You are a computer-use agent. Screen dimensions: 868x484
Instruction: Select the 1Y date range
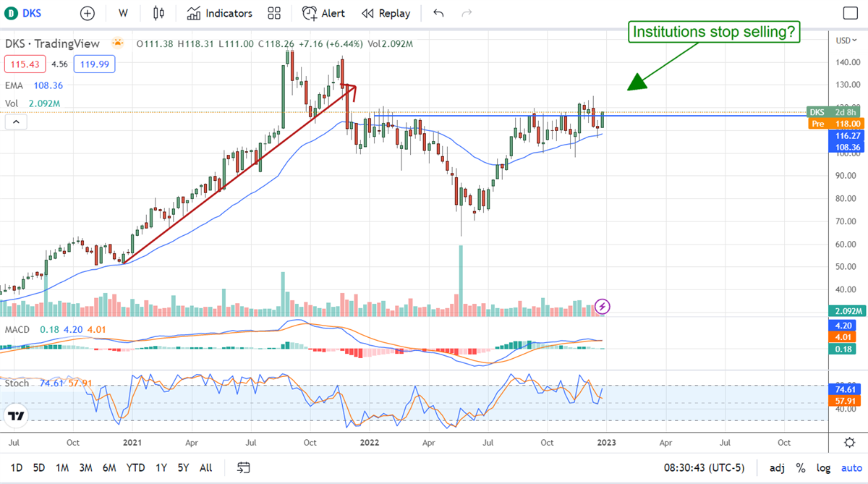(x=161, y=467)
